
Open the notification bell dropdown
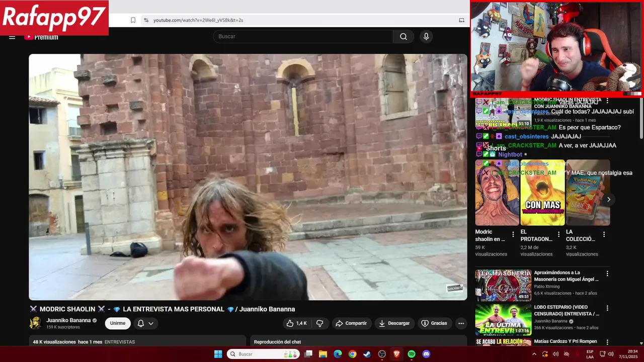(145, 323)
